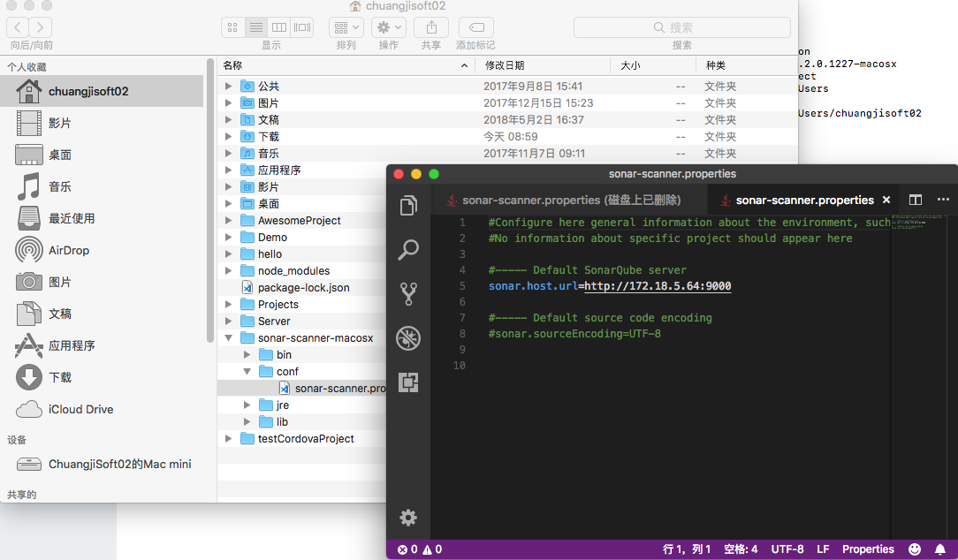The width and height of the screenshot is (958, 560).
Task: Open the Debug icon in activity bar
Action: coord(408,337)
